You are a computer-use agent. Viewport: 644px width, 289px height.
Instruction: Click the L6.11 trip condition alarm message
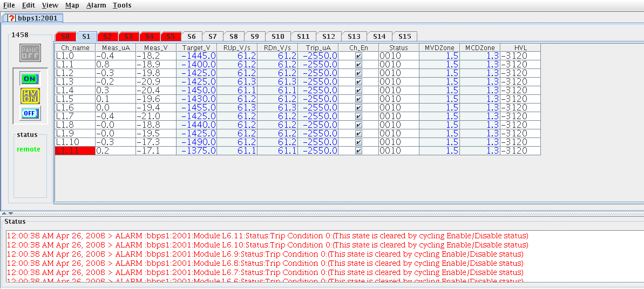tap(268, 236)
